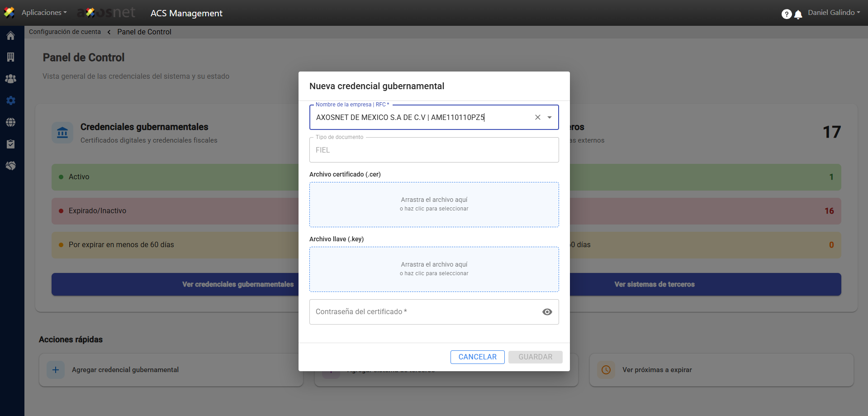Toggle certificate password visibility eye
The image size is (868, 416).
coord(547,312)
